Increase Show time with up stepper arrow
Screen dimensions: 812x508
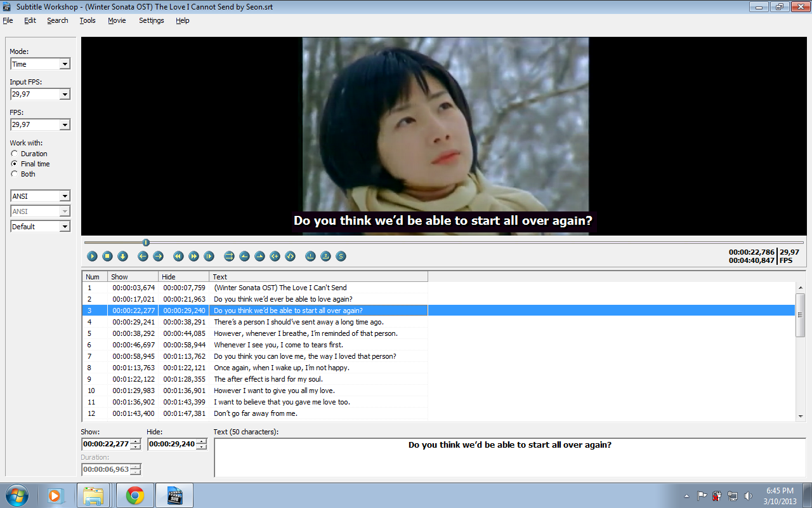coord(136,441)
